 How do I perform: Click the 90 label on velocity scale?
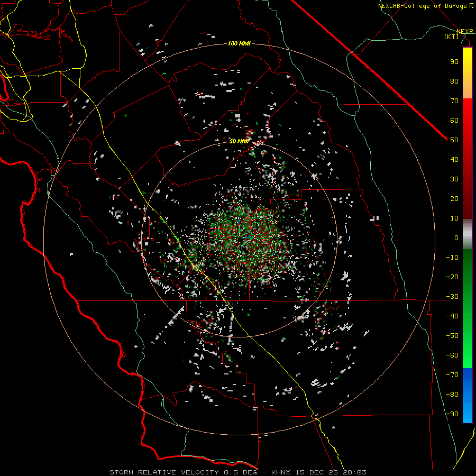point(454,62)
